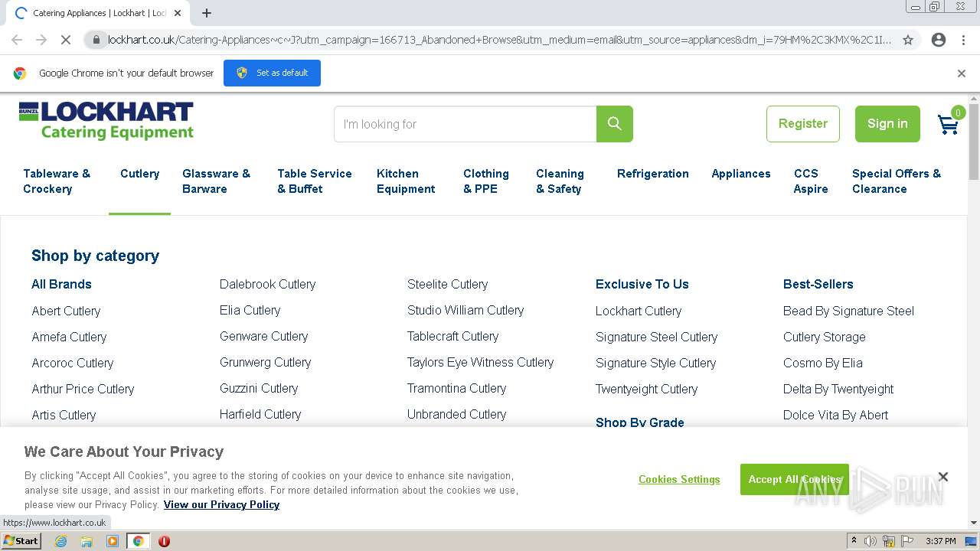Open Signature Steel Cutlery link

[x=656, y=337]
